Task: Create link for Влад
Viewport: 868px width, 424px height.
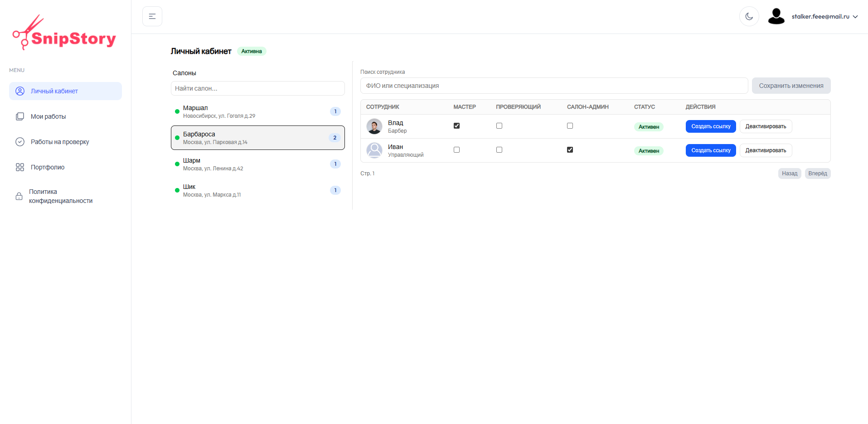Action: [x=711, y=126]
